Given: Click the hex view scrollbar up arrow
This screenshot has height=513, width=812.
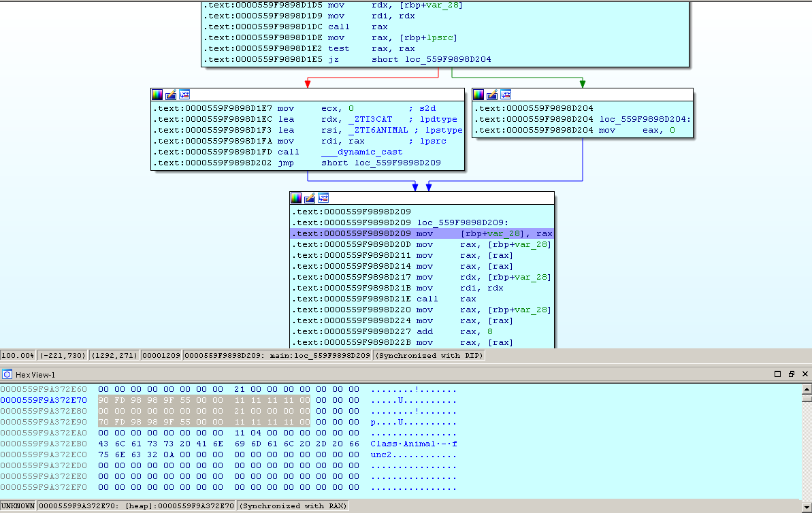Looking at the screenshot, I should (x=807, y=388).
